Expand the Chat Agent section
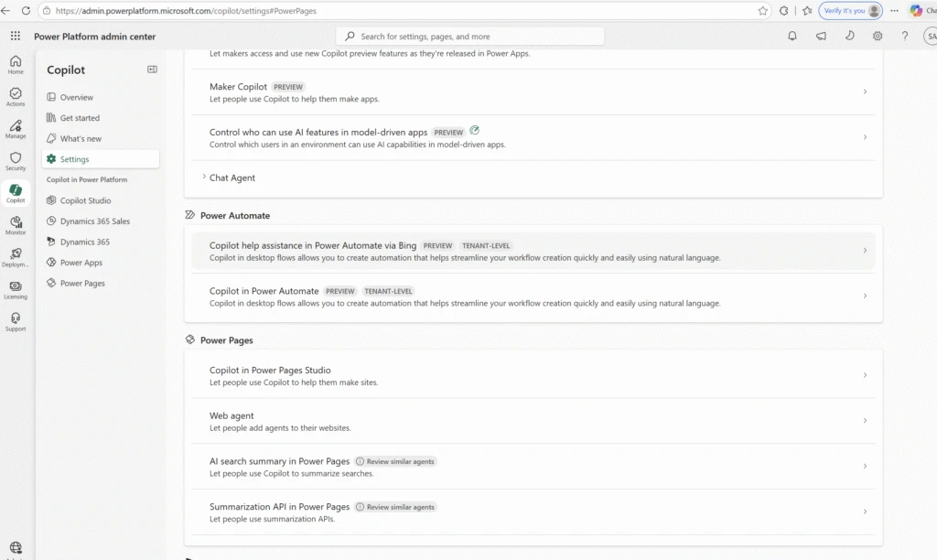This screenshot has height=560, width=937. tap(204, 178)
